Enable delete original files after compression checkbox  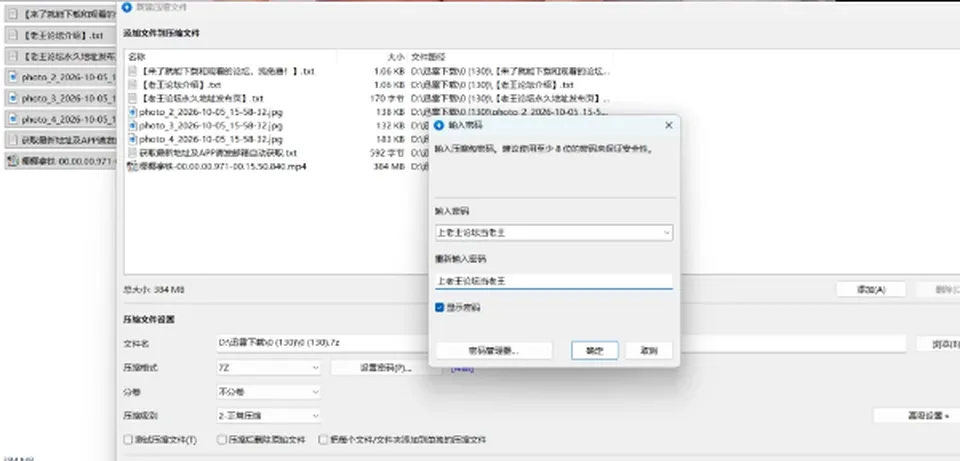222,440
